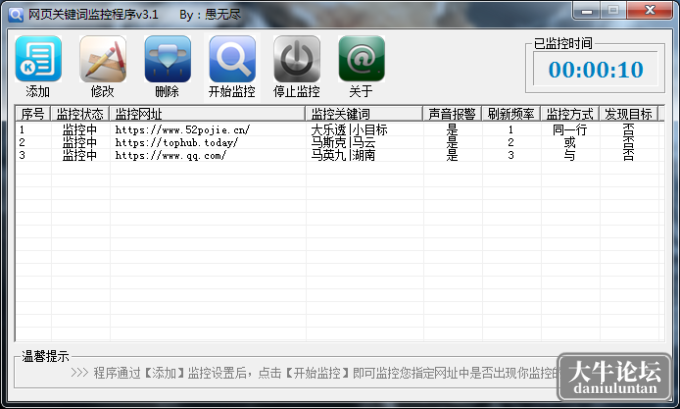Screen dimensions: 680x409
Task: Click the 监控网址 column header
Action: [207, 114]
